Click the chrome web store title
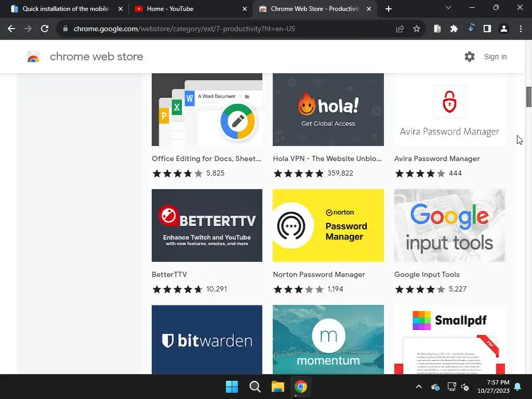The height and width of the screenshot is (399, 532). [x=96, y=57]
